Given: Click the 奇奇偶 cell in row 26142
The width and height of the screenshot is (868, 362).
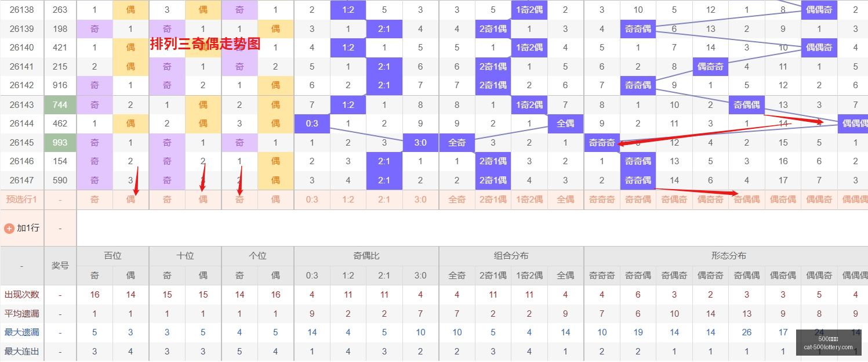Looking at the screenshot, I should [638, 85].
